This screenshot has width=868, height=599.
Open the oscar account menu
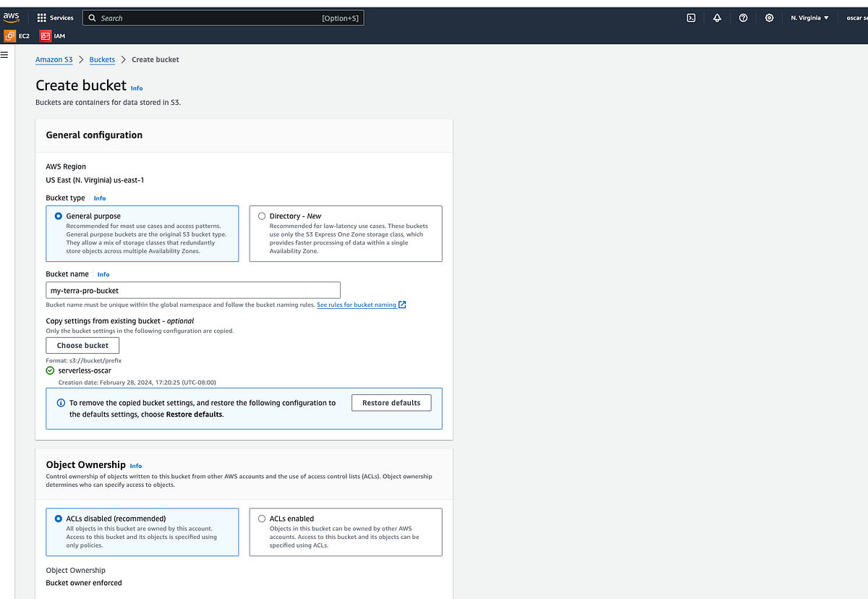tap(852, 17)
